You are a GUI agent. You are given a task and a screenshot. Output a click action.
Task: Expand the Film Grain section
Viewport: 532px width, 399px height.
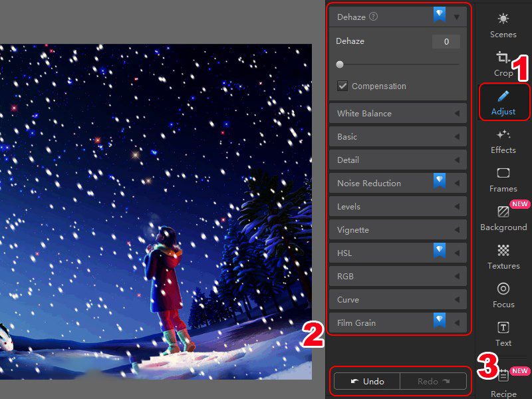(398, 323)
